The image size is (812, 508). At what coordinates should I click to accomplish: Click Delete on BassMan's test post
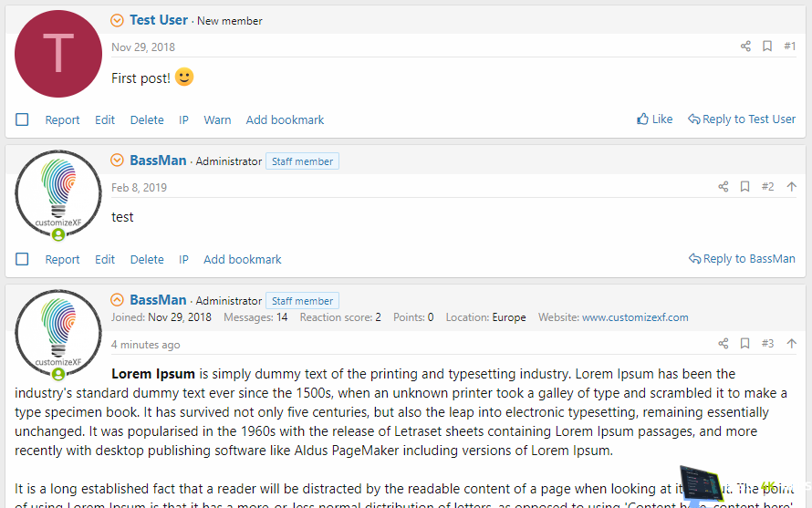click(x=147, y=259)
